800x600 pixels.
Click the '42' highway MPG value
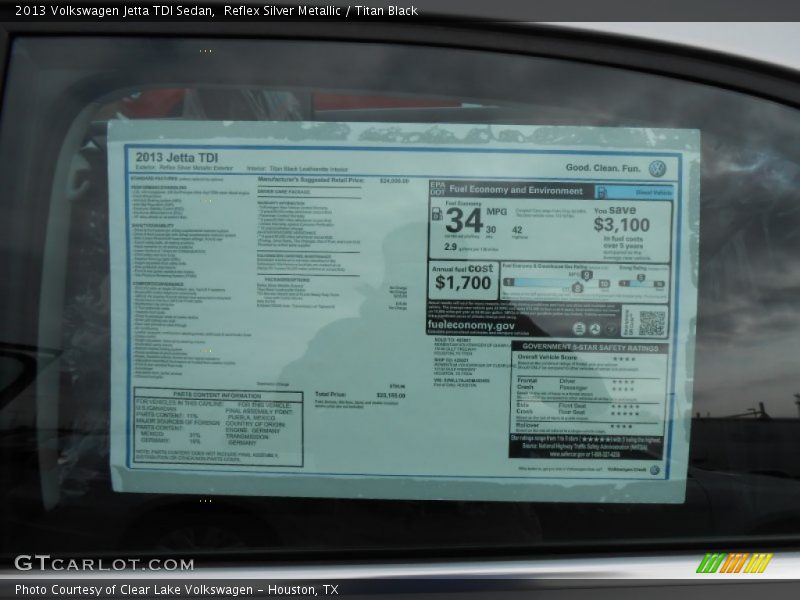click(x=517, y=230)
